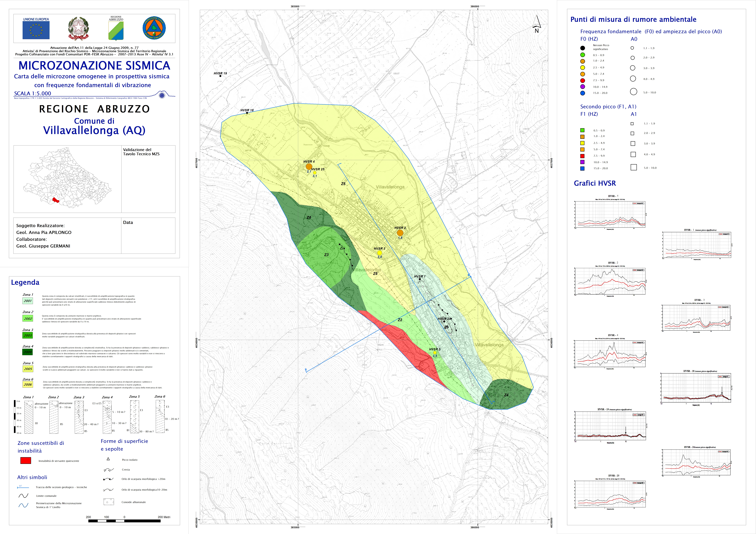This screenshot has height=534, width=756.
Task: Open the HVSR - 5 graph
Action: pyautogui.click(x=610, y=214)
